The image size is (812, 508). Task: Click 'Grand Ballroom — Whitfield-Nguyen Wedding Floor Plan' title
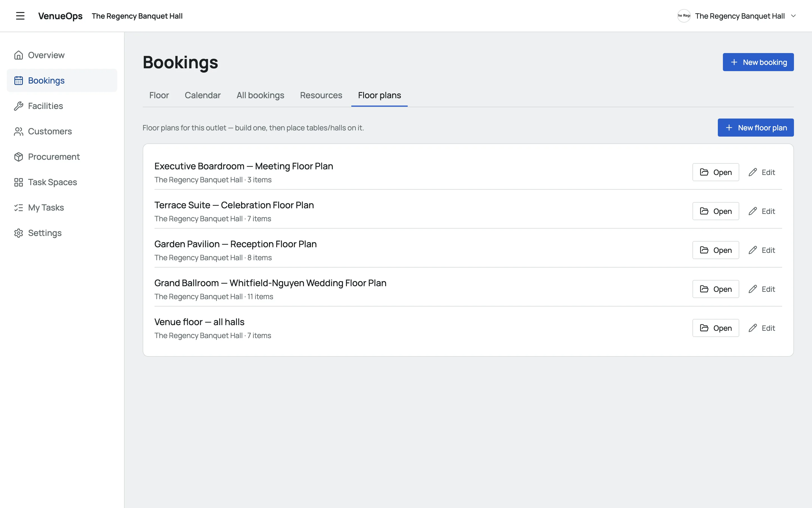click(x=270, y=283)
